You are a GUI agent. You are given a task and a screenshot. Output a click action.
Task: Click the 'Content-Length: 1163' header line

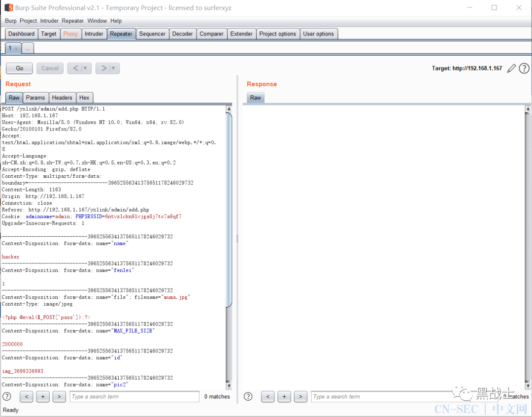(32, 190)
